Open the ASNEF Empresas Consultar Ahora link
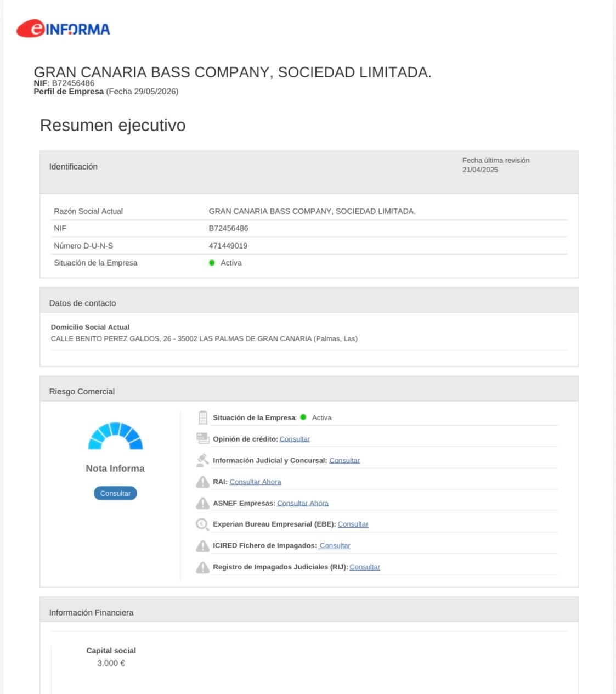Viewport: 616px width, 694px height. [x=303, y=503]
